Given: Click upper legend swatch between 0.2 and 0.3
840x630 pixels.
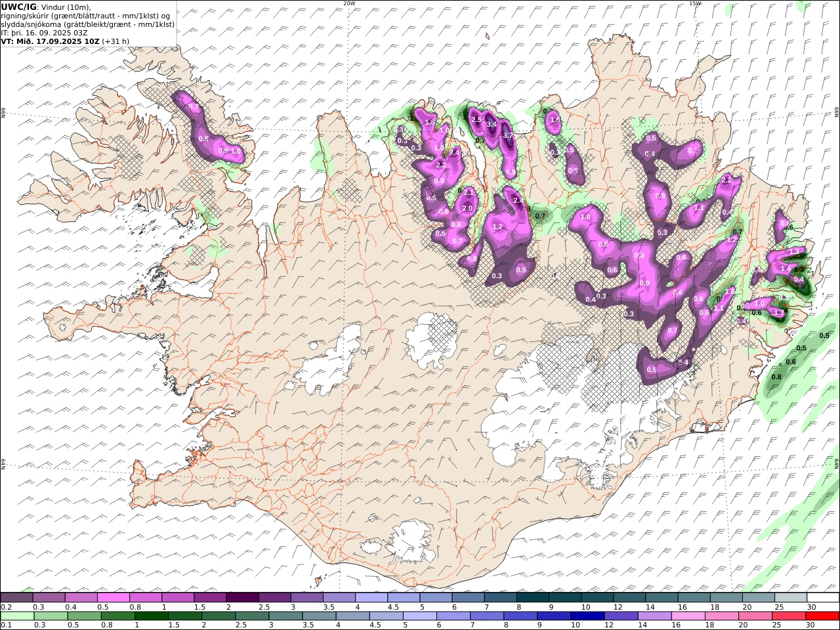Looking at the screenshot, I should click(x=16, y=597).
